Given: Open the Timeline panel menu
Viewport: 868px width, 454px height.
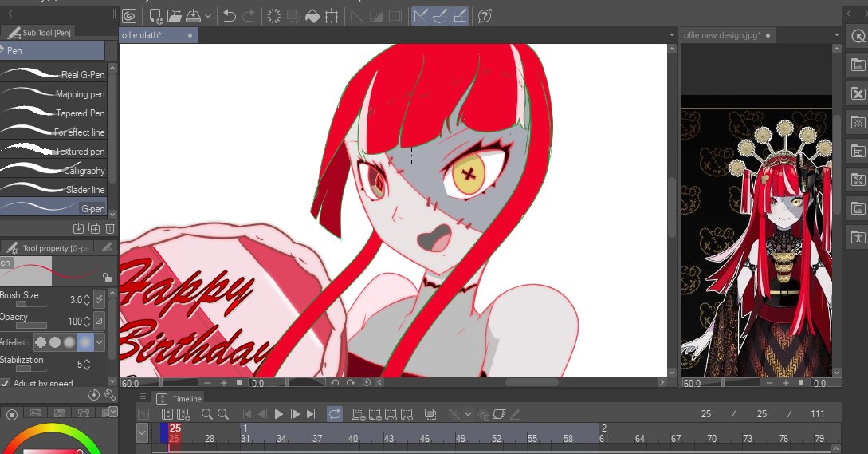Looking at the screenshot, I should pyautogui.click(x=143, y=397).
